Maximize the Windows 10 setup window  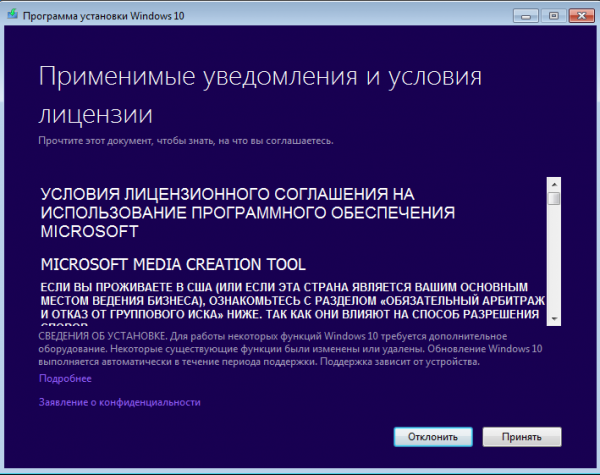tap(553, 16)
